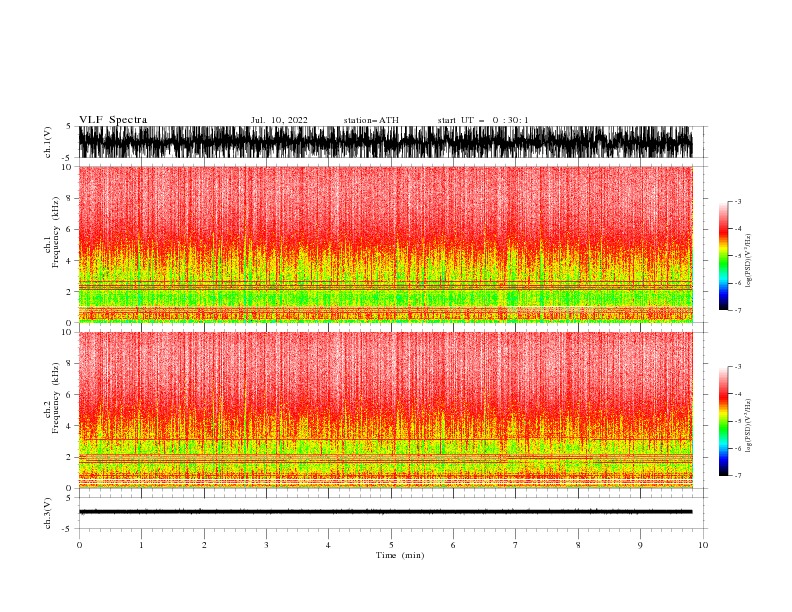Click the ch.3(V) flat waveform trace

(x=385, y=512)
